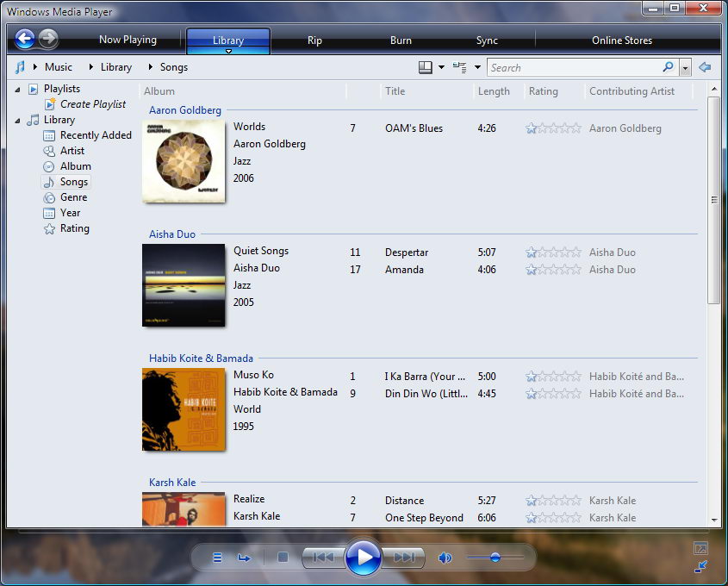Click the Layout Options icon
728x586 pixels.
pos(426,67)
